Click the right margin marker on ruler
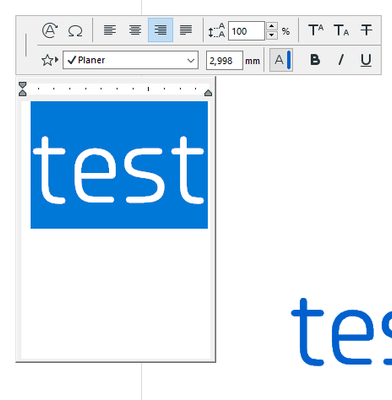Image resolution: width=392 pixels, height=400 pixels. pos(208,93)
